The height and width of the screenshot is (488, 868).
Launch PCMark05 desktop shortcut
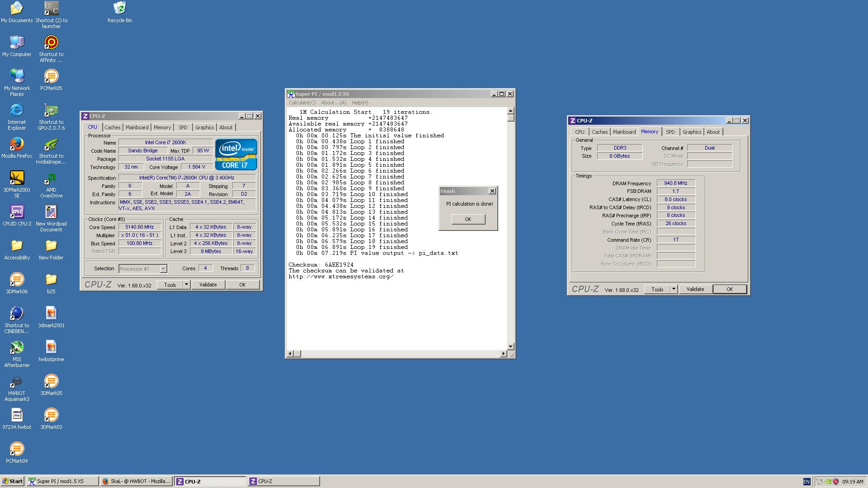pyautogui.click(x=51, y=80)
